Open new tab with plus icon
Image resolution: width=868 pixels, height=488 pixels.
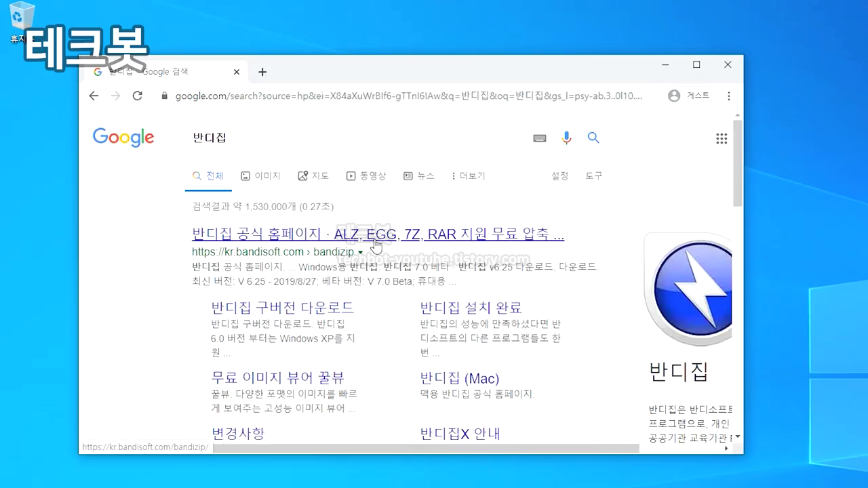pyautogui.click(x=262, y=72)
